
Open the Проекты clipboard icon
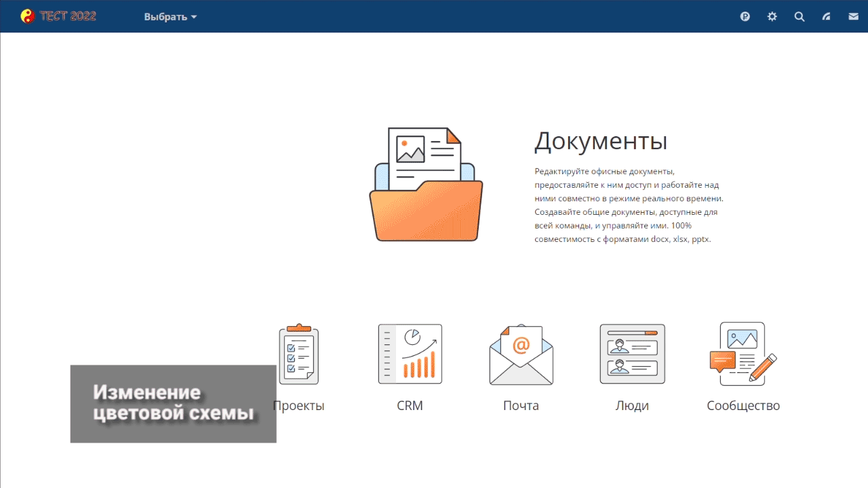click(x=298, y=354)
